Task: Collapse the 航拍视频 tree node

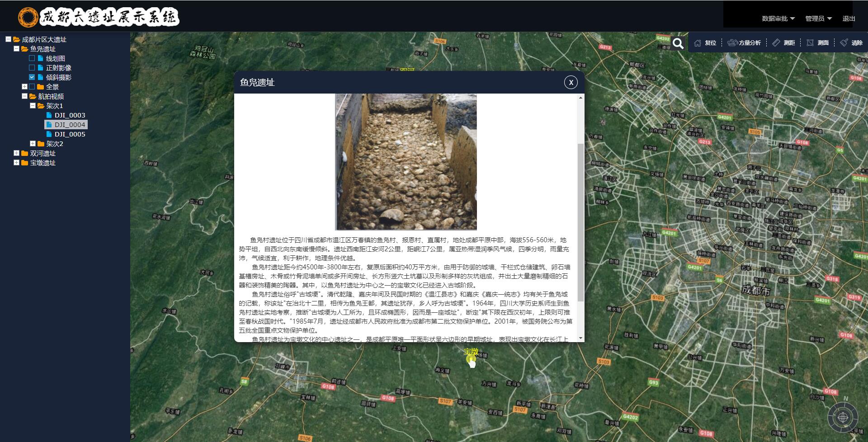Action: point(24,96)
